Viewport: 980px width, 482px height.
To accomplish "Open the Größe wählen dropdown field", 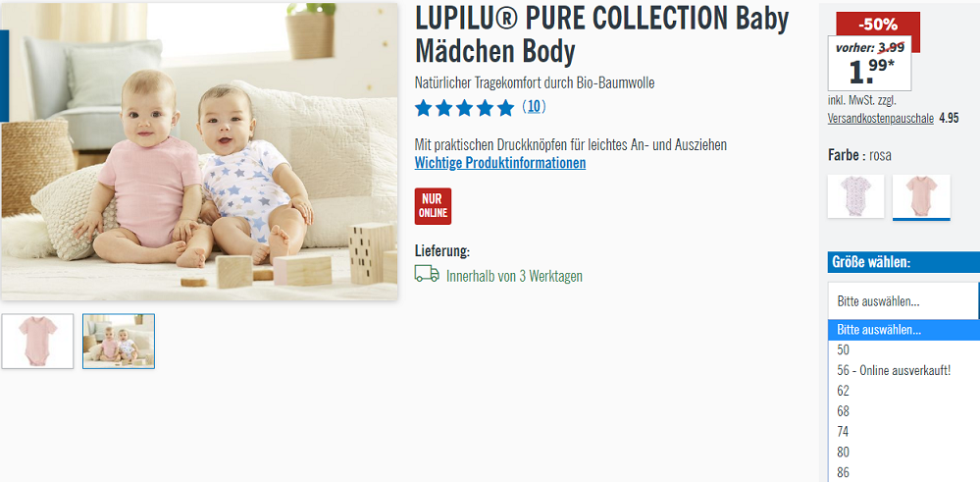I will [x=903, y=300].
